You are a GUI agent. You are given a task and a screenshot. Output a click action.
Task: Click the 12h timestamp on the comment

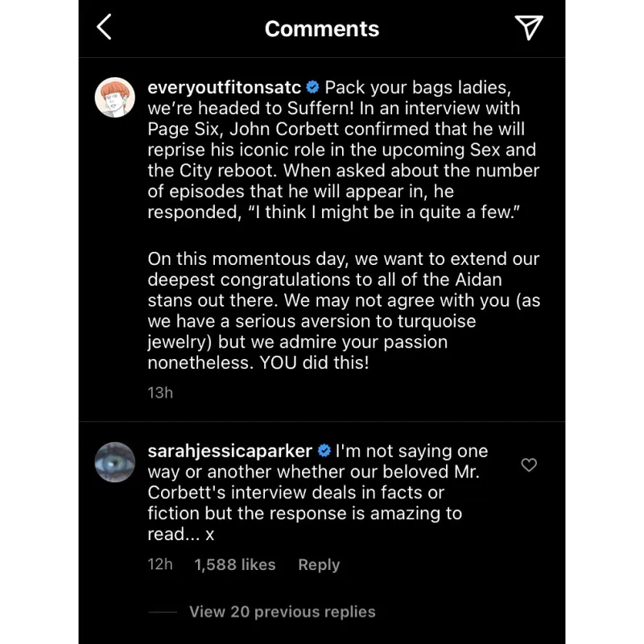click(160, 565)
